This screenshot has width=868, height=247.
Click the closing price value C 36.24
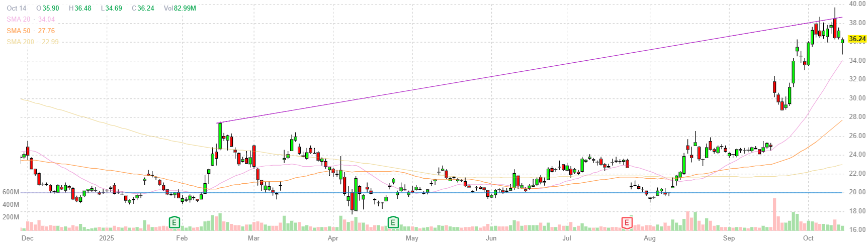[143, 8]
